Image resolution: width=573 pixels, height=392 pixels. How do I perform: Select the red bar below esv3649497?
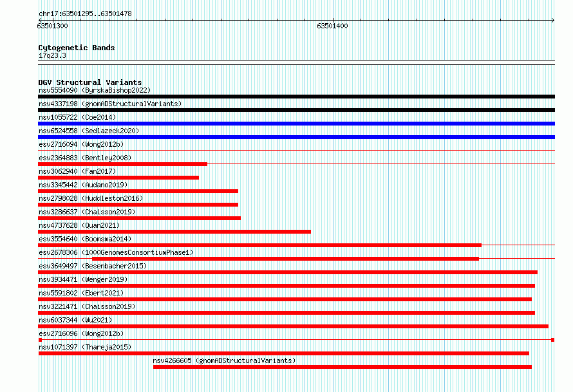pos(288,272)
